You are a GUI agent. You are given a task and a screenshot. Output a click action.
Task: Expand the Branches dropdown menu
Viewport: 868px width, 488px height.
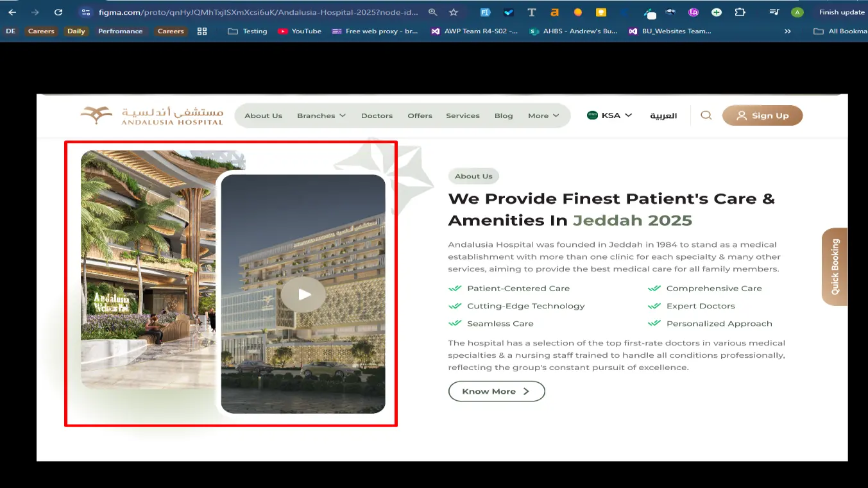[321, 115]
